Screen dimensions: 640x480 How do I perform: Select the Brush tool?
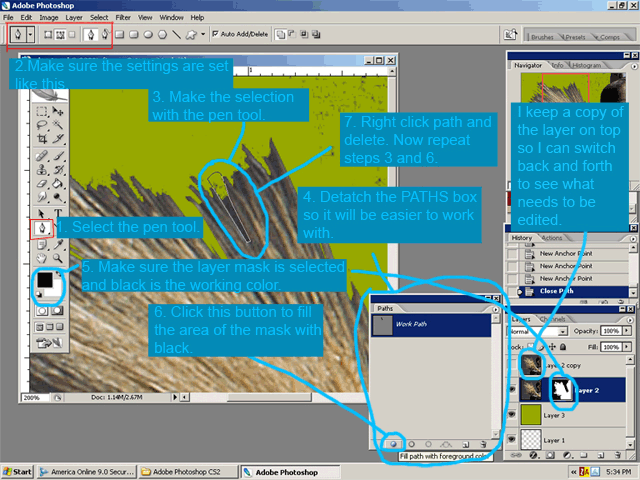point(58,156)
